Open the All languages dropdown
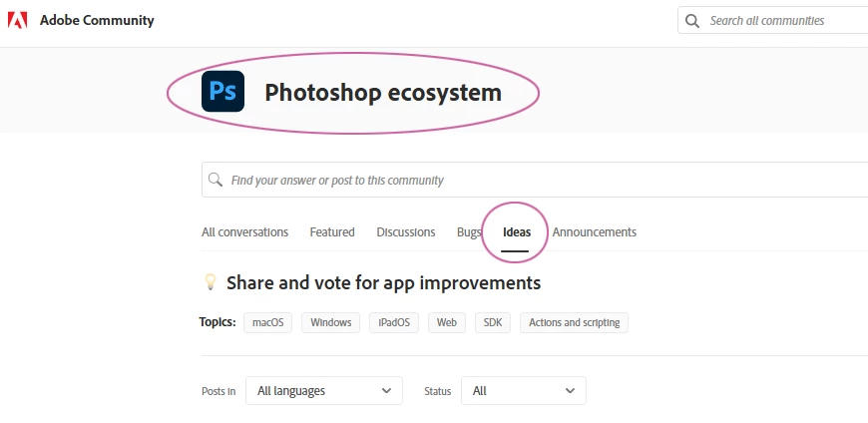Image resolution: width=868 pixels, height=423 pixels. 324,391
